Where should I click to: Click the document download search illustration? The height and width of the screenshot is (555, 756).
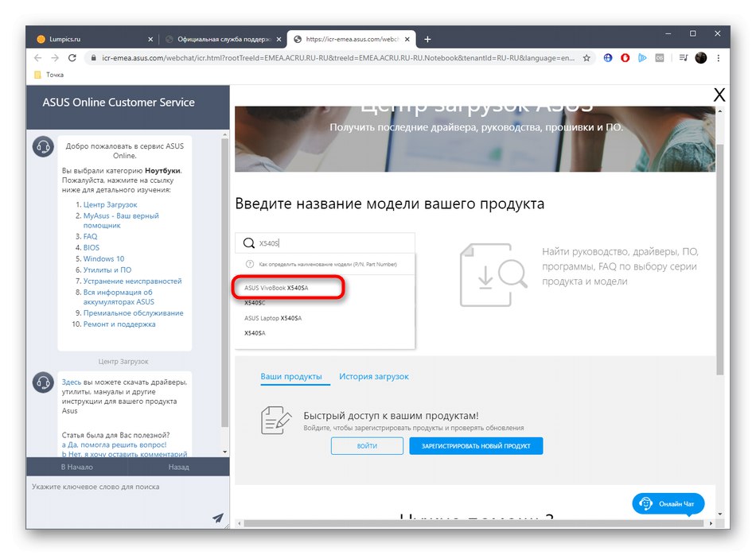pyautogui.click(x=493, y=274)
